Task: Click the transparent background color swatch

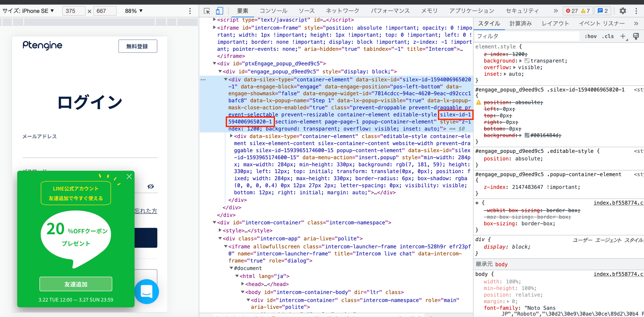Action: (x=527, y=61)
